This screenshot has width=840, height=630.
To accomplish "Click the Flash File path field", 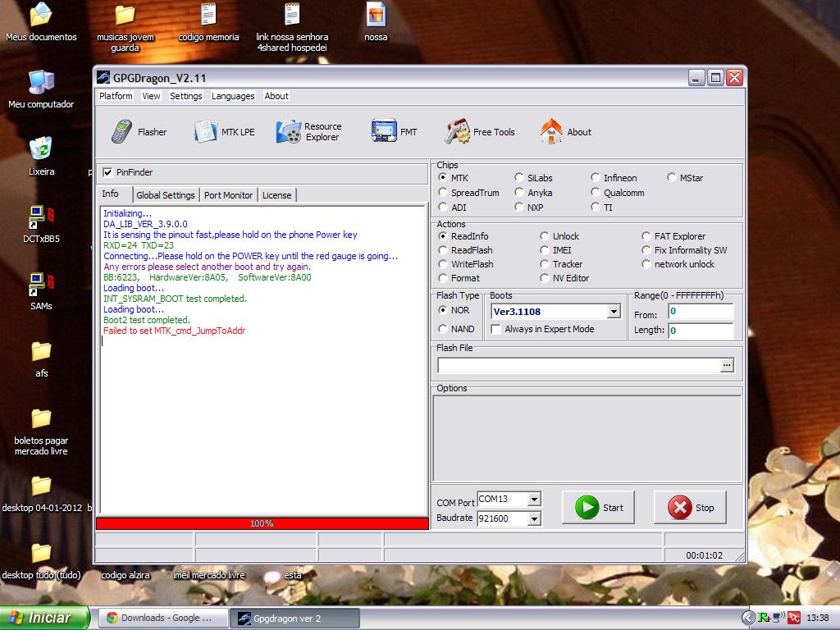I will (579, 365).
